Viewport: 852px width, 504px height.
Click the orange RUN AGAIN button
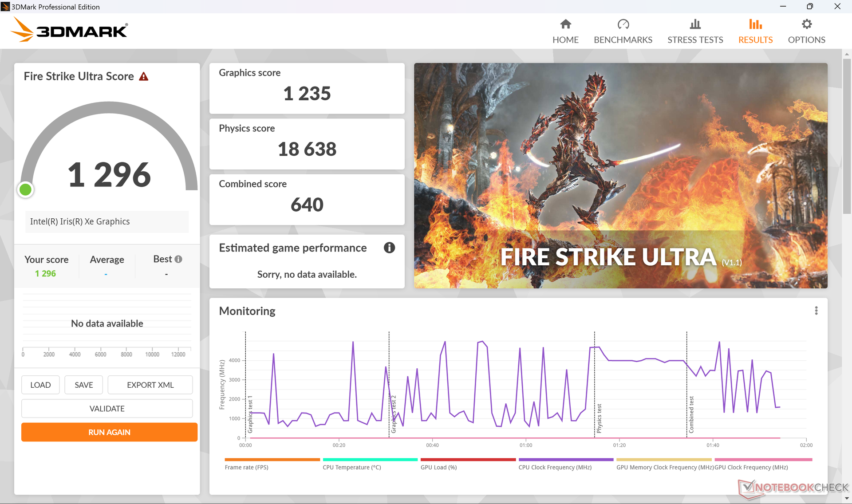coord(109,432)
